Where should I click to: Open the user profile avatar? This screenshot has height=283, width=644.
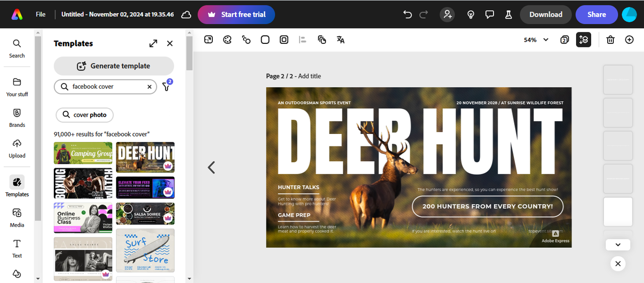coord(629,15)
